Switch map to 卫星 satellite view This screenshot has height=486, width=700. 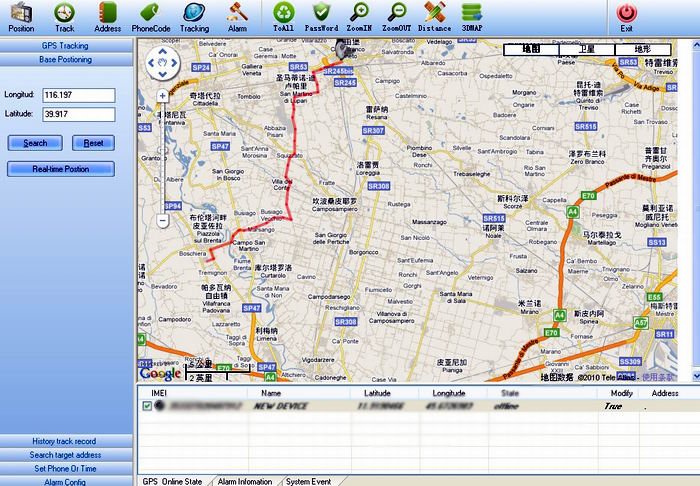(x=587, y=49)
